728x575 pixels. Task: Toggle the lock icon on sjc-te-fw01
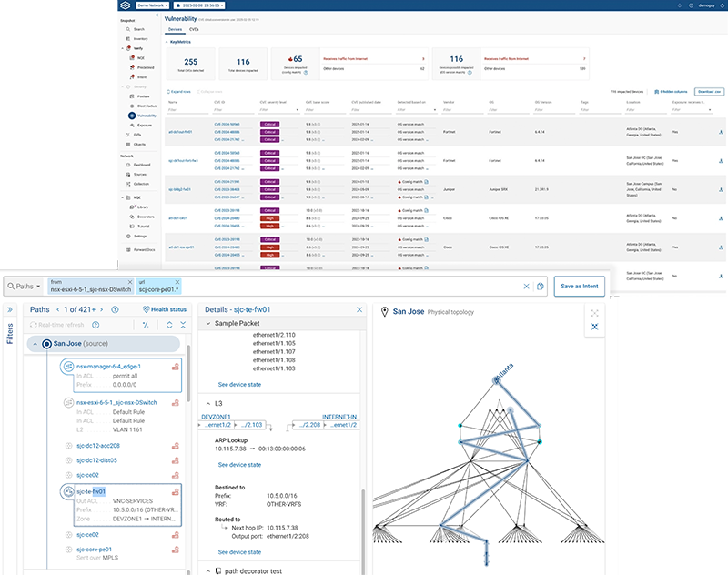(177, 492)
